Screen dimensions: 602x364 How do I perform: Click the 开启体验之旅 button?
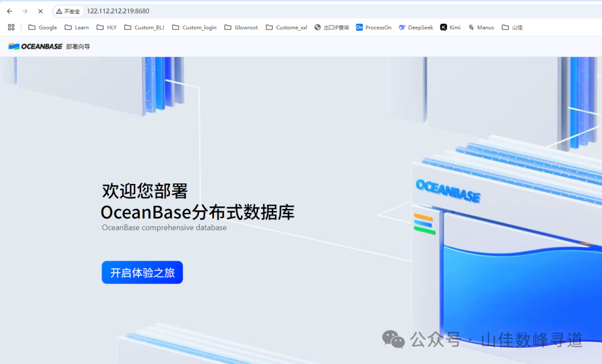click(142, 273)
